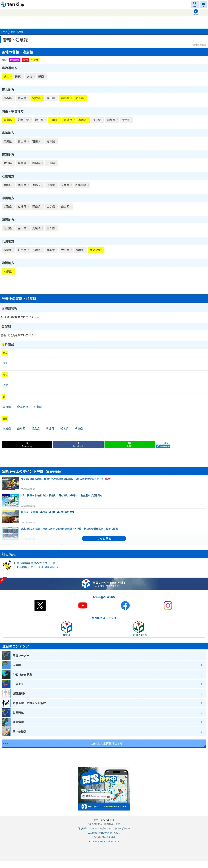Share on Facebook button
Screen dimensions: 208x868
(78, 444)
